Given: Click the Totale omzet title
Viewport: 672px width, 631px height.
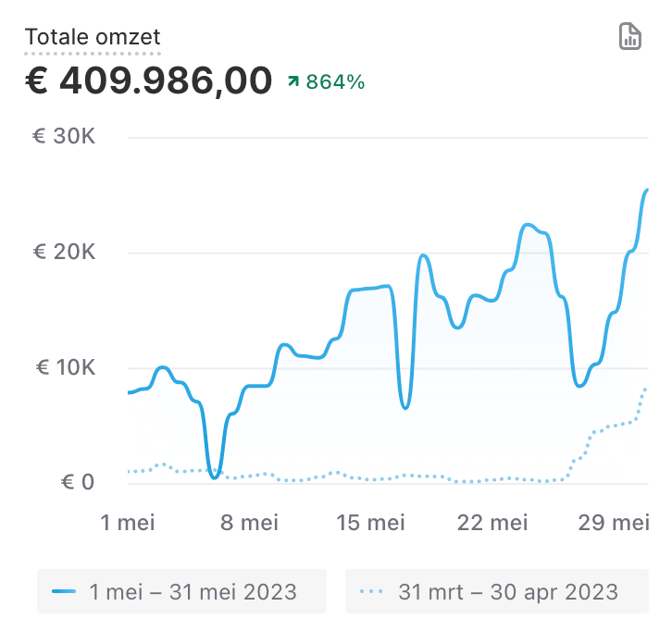Looking at the screenshot, I should [x=93, y=38].
